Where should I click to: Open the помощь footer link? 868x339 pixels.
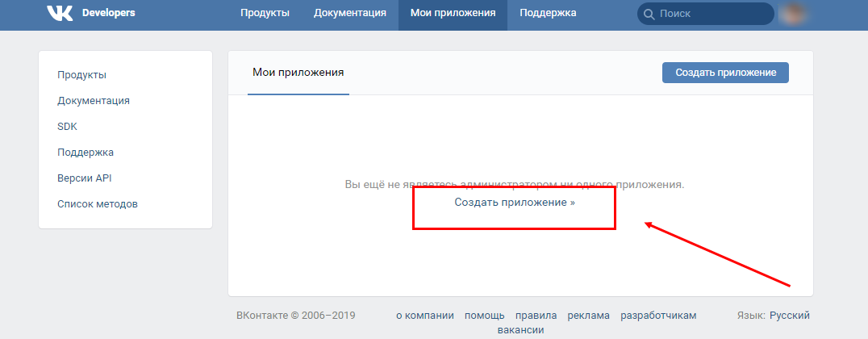tap(484, 316)
